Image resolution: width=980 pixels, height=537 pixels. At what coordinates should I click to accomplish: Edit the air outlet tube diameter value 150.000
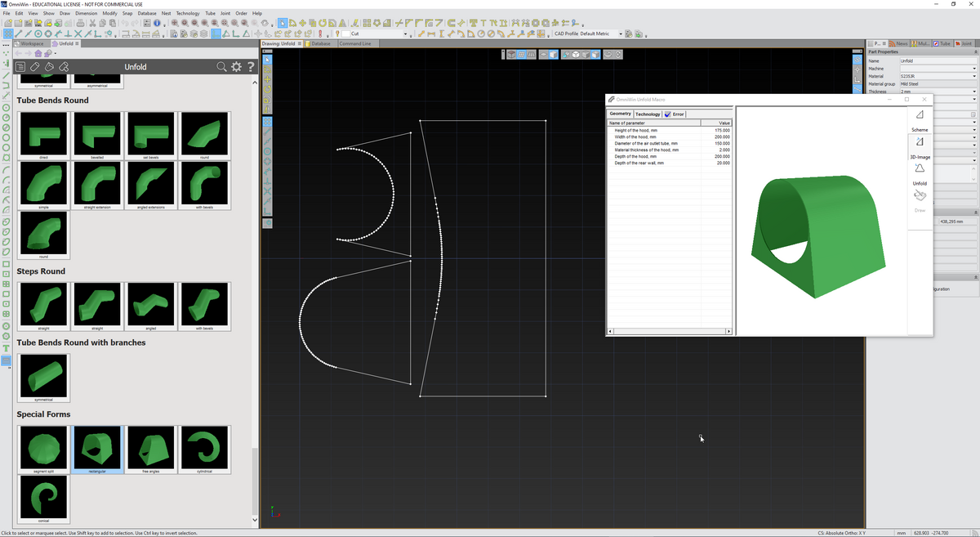click(x=721, y=143)
